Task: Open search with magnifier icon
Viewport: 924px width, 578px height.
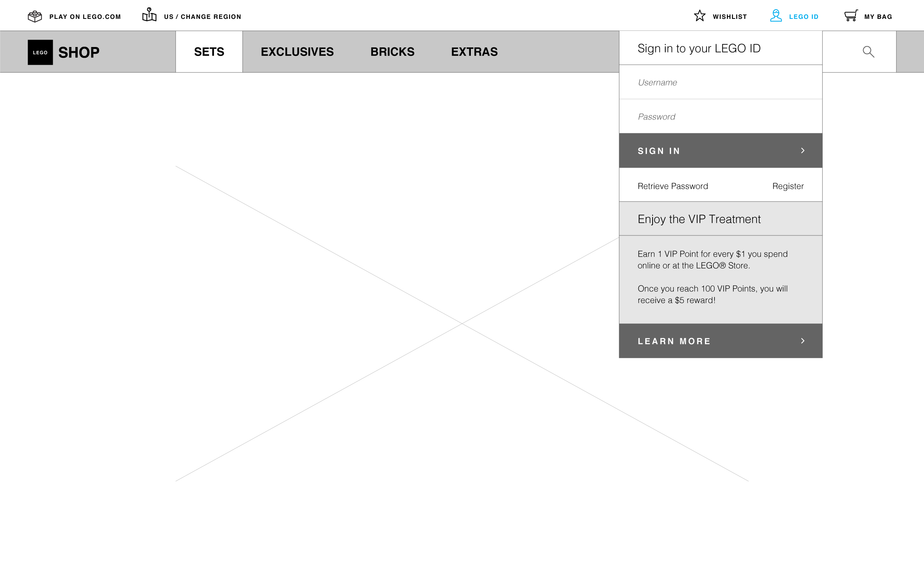Action: click(x=868, y=52)
